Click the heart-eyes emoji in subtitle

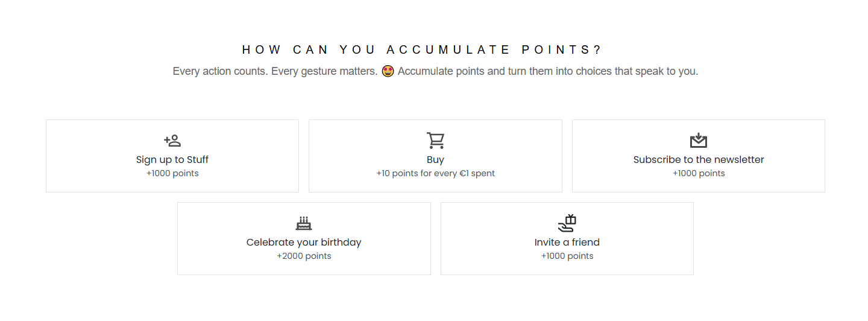(388, 71)
